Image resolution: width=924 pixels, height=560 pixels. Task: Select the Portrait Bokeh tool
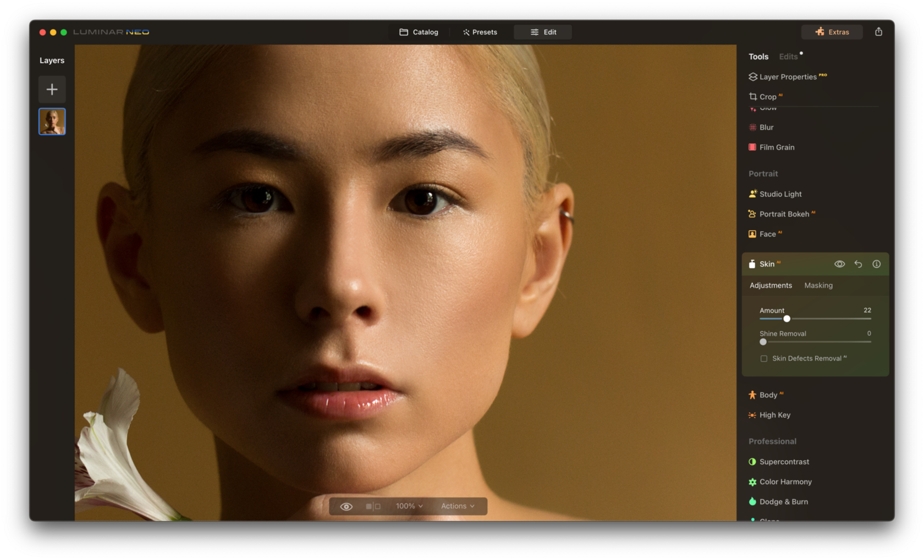pos(784,214)
